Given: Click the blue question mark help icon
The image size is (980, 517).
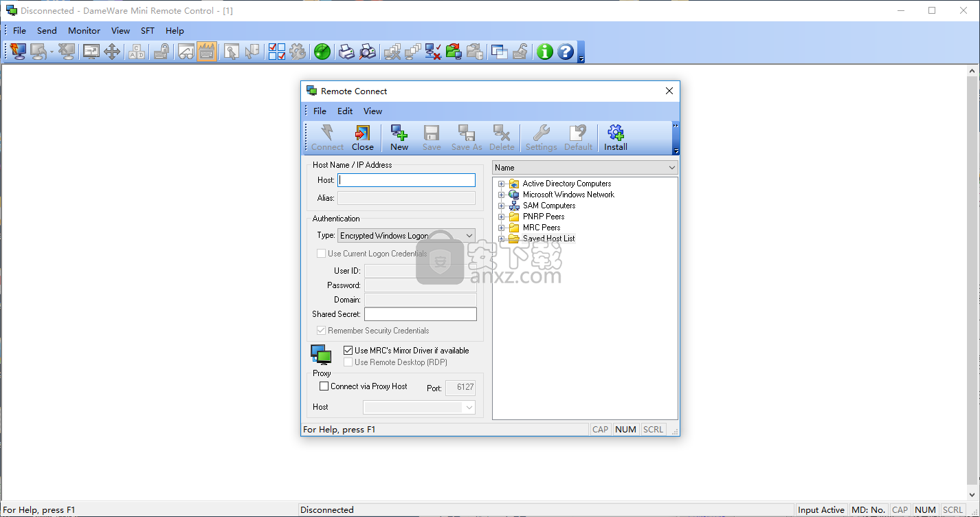Looking at the screenshot, I should [x=566, y=52].
